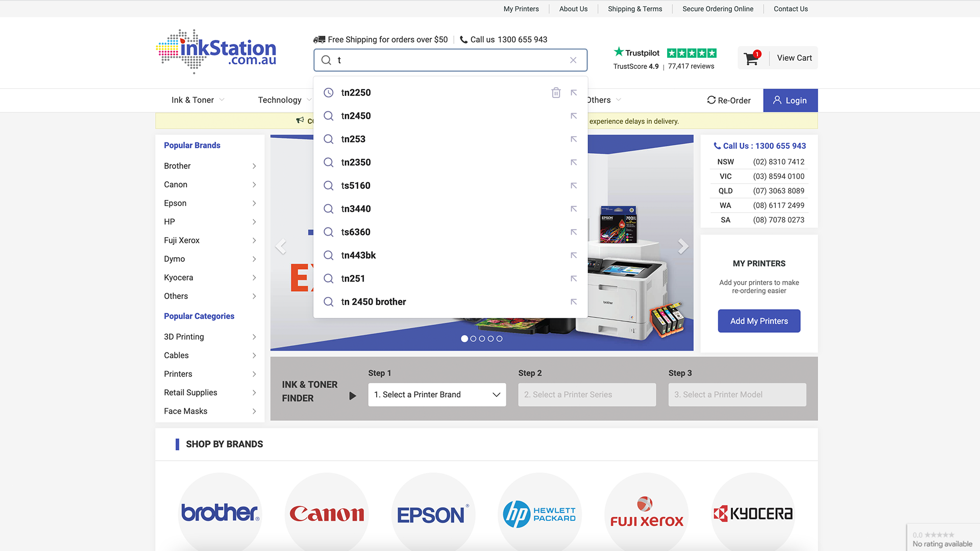The width and height of the screenshot is (980, 551).
Task: Click inside the search input field
Action: pos(449,60)
